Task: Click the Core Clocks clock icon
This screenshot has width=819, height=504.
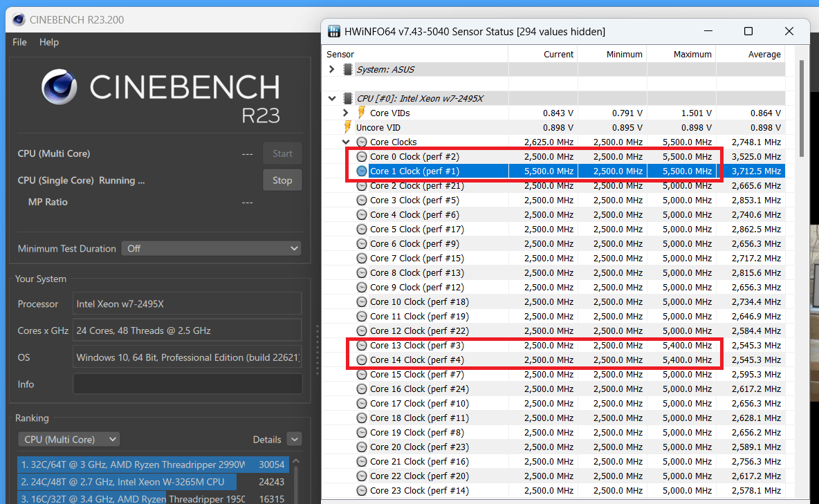Action: pos(362,142)
